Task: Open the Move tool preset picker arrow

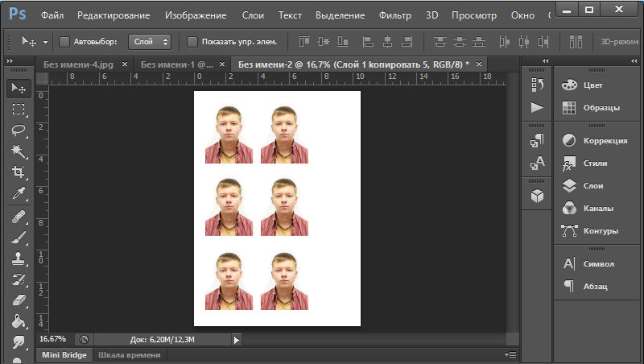Action: click(45, 41)
